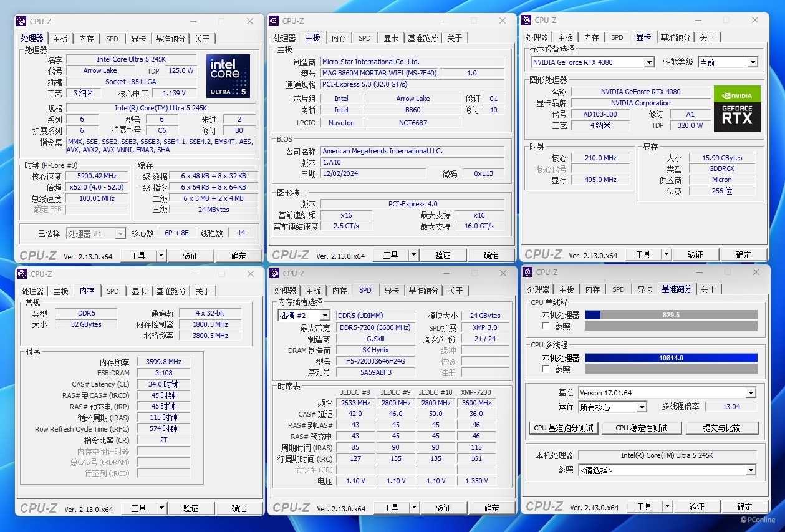This screenshot has height=532, width=785.
Task: Switch to 处理器 tab in the 内存 window
Action: coord(33,291)
